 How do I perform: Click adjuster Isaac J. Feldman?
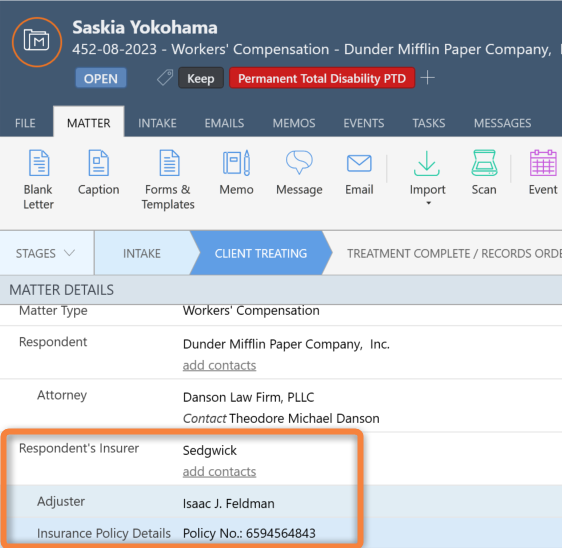coord(229,504)
